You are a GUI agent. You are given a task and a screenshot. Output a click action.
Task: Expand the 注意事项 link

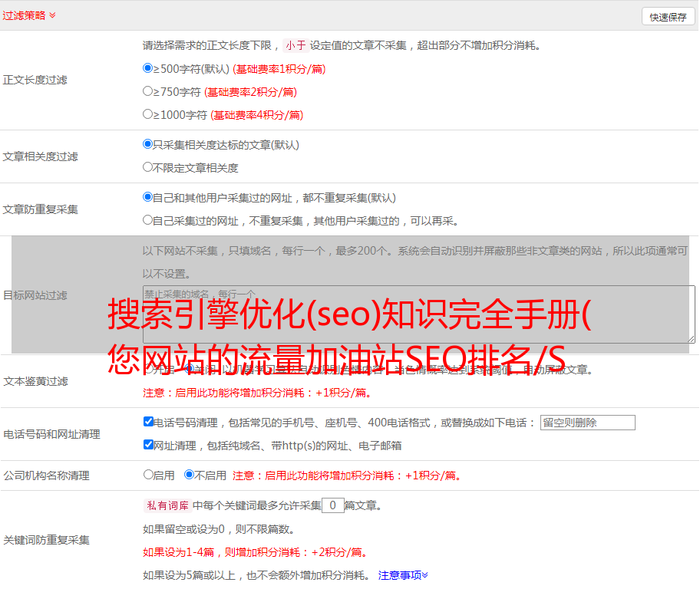(x=403, y=575)
